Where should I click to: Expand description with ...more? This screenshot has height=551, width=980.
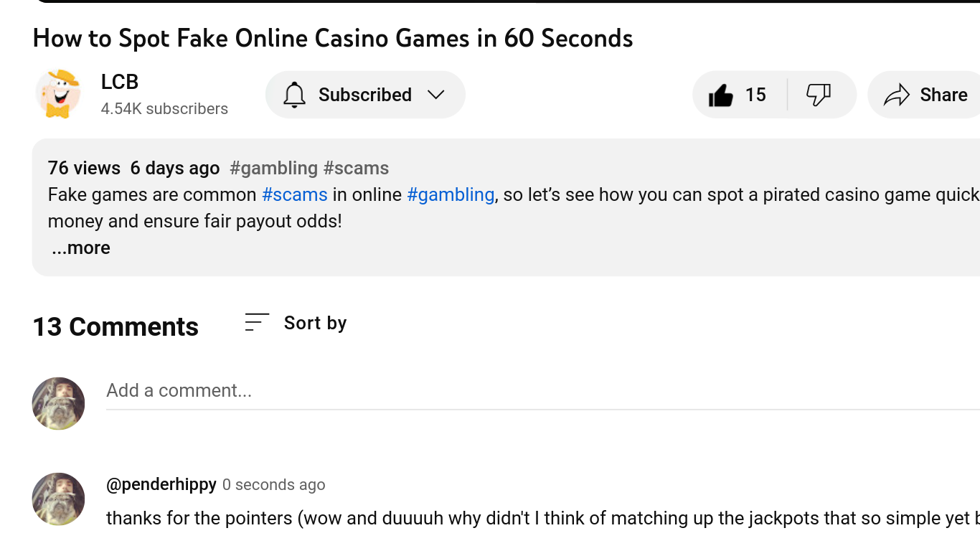pyautogui.click(x=81, y=248)
